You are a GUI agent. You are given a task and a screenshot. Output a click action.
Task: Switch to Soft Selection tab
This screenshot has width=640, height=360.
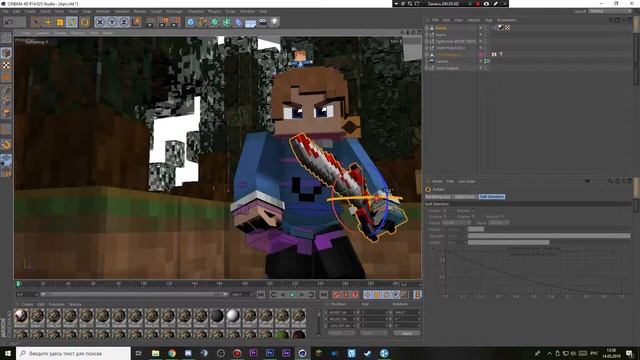[492, 197]
